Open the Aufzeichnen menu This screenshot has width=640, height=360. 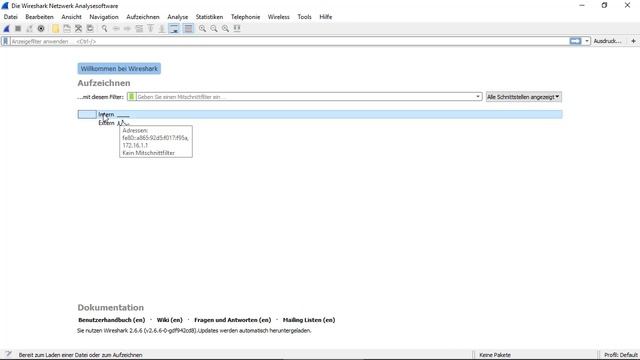click(143, 17)
